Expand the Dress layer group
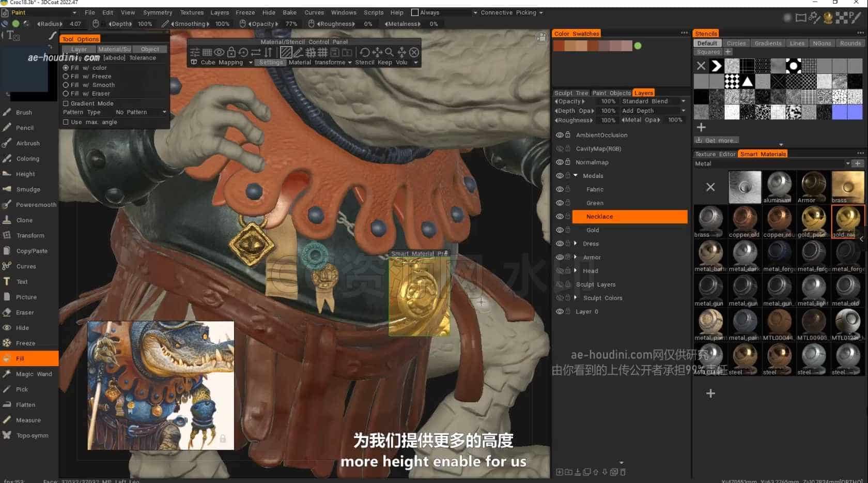 (x=576, y=243)
